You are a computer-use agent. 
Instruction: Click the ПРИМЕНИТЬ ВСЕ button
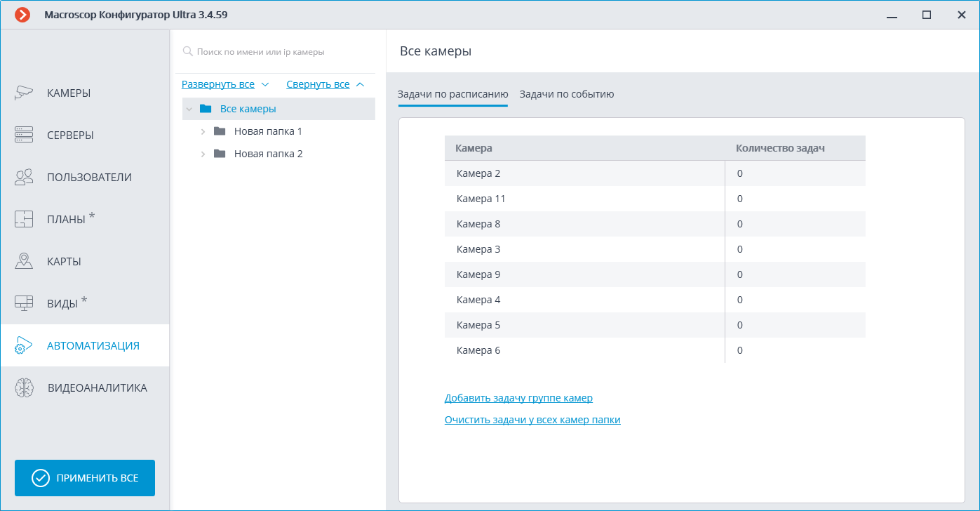tap(85, 478)
